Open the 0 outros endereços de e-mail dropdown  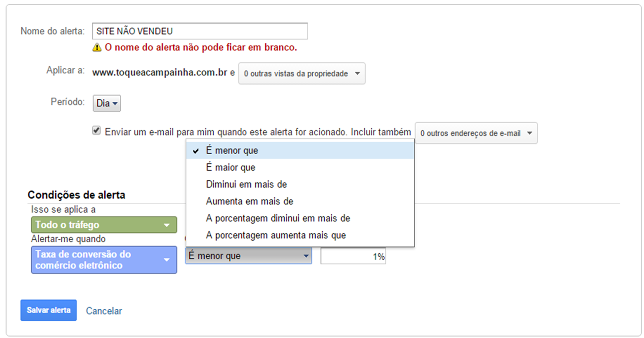476,133
